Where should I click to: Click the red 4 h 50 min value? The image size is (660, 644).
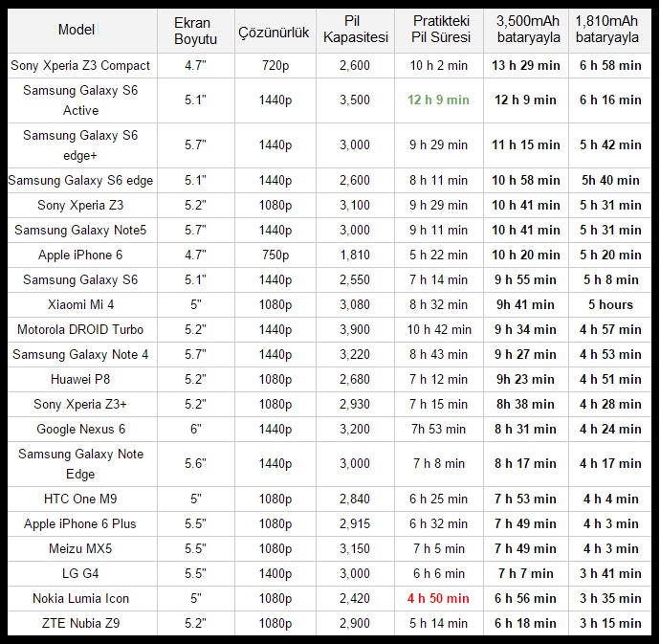pyautogui.click(x=438, y=598)
